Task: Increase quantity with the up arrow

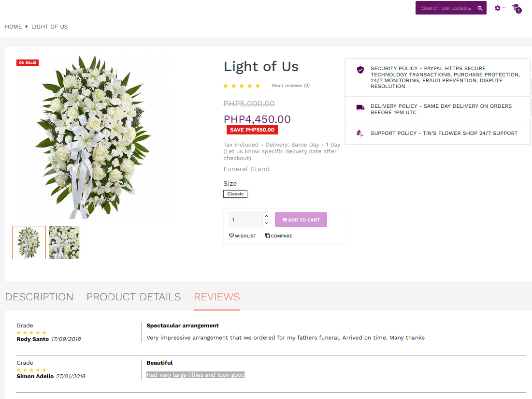Action: pos(266,216)
